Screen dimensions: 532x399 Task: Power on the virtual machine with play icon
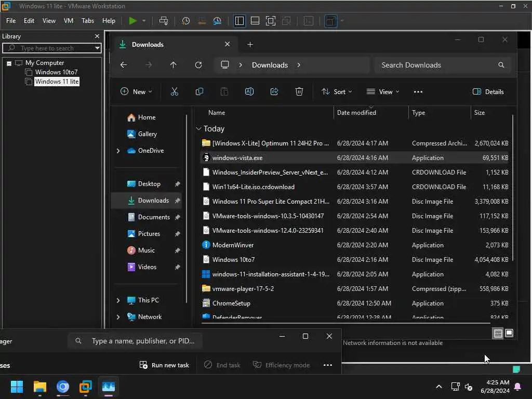click(132, 21)
